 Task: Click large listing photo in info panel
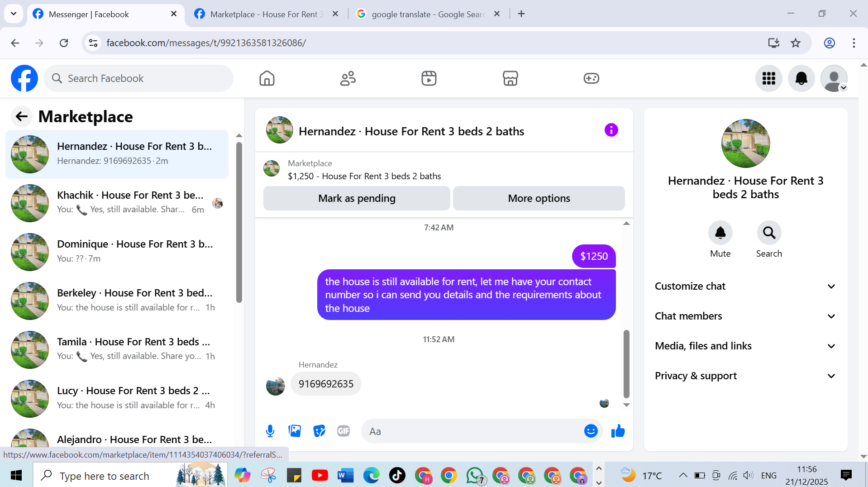click(x=745, y=143)
